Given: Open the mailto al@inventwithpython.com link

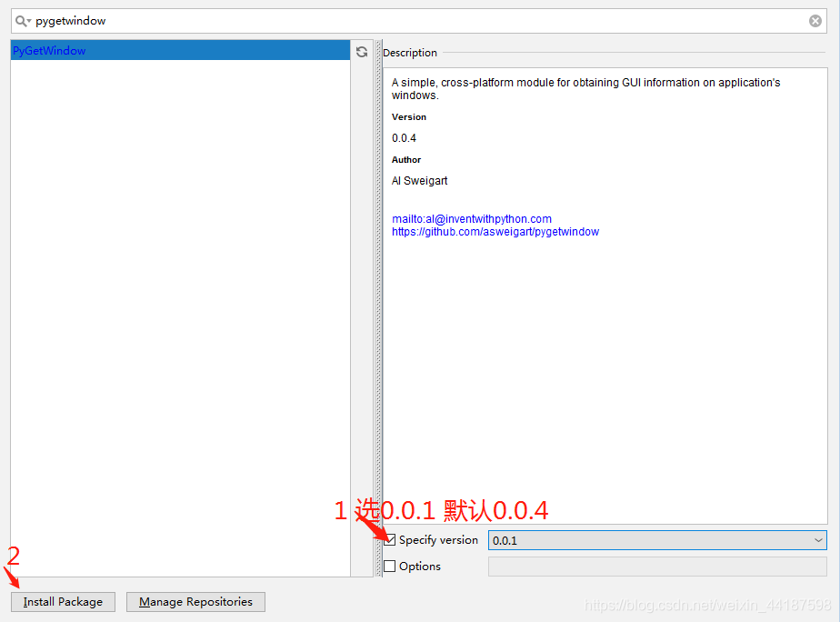Looking at the screenshot, I should (x=472, y=218).
